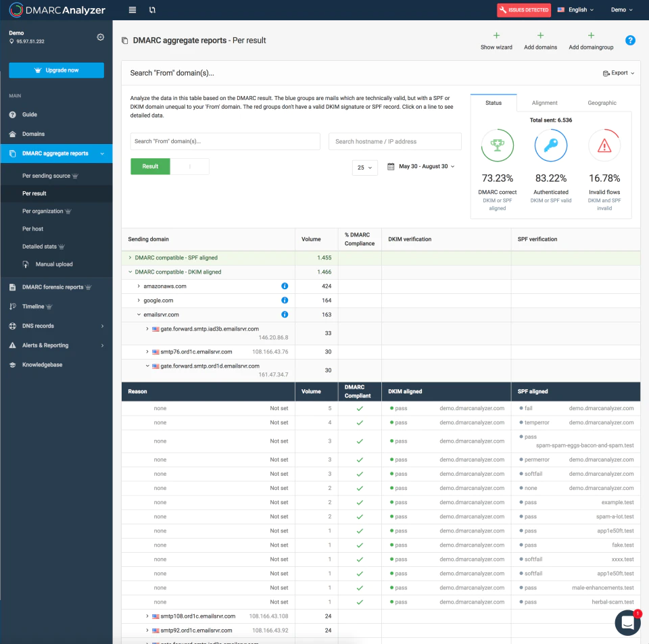Click the info icon beside google.com
This screenshot has width=649, height=644.
pos(285,300)
